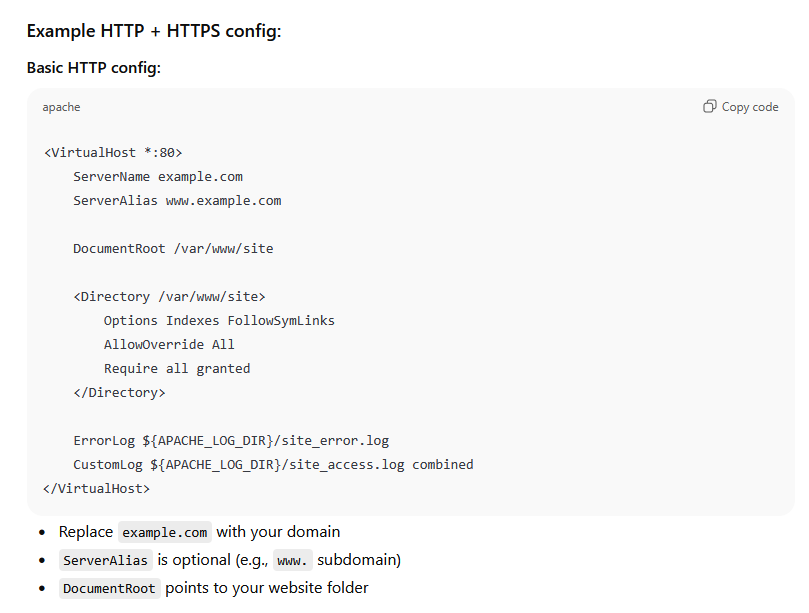The width and height of the screenshot is (809, 613).
Task: Click the opening Directory /var/www/site tag
Action: point(169,297)
